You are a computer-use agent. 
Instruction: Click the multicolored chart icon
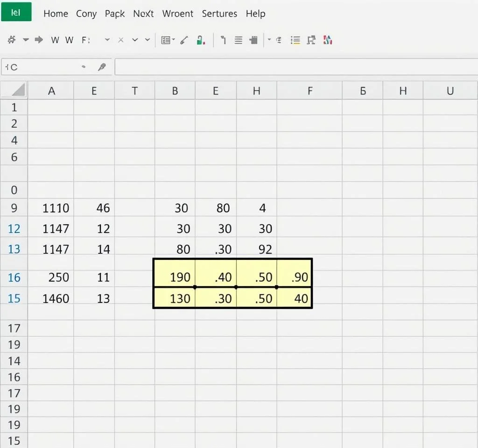327,40
